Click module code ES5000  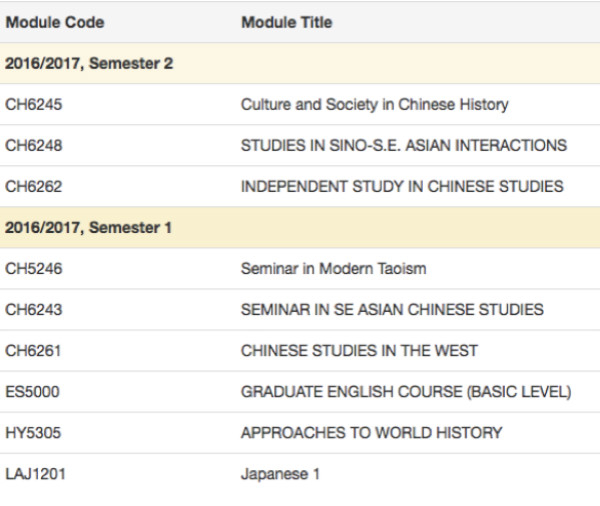point(32,392)
